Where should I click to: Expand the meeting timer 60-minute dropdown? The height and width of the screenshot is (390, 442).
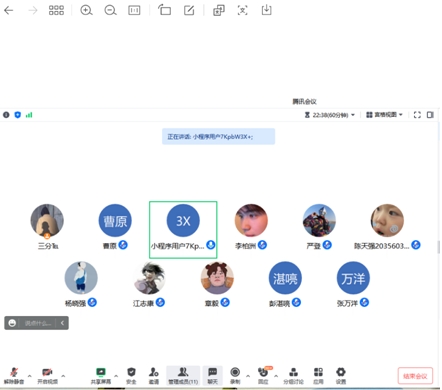(330, 115)
